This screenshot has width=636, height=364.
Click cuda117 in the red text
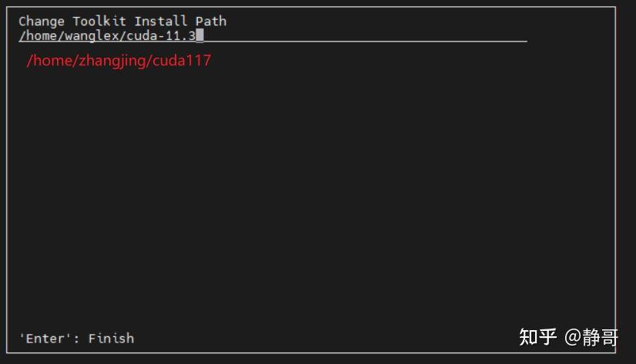[x=182, y=60]
